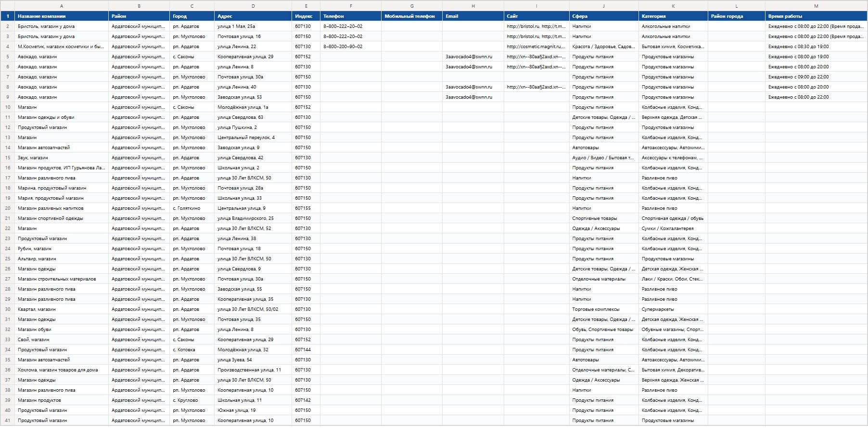Select address cell 'улица 1 Мая, 25а'

pos(253,26)
